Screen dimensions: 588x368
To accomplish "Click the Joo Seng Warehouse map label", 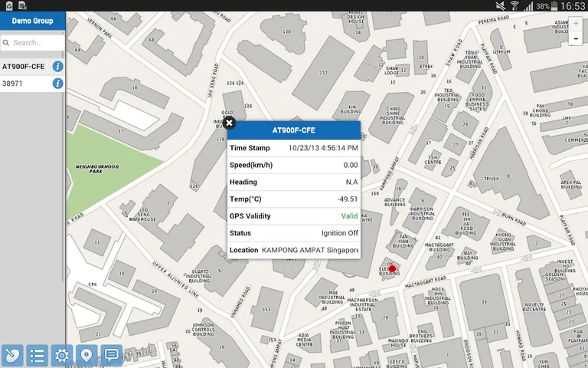I will 142,215.
